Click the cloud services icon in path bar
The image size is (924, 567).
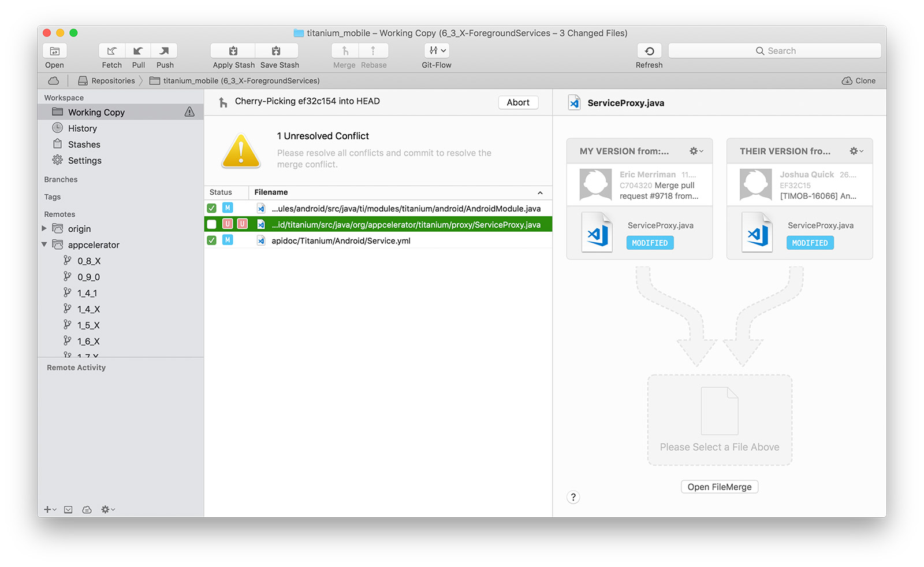[x=54, y=81]
